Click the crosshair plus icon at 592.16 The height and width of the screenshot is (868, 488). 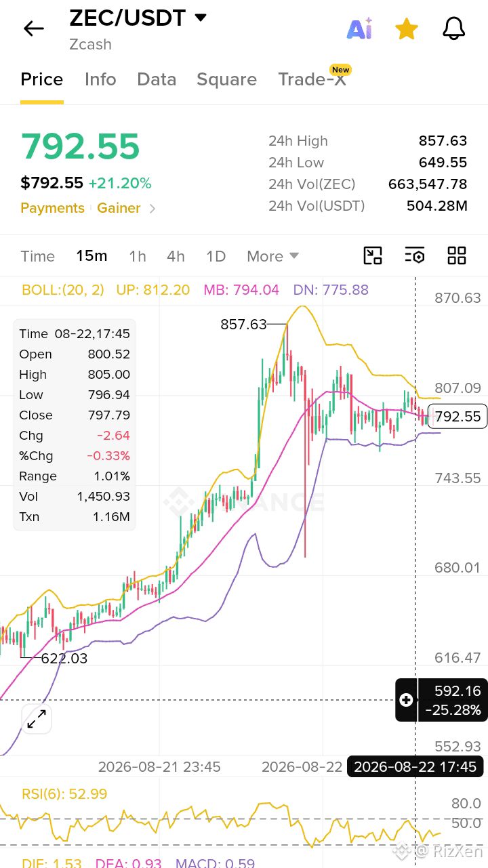(x=406, y=700)
